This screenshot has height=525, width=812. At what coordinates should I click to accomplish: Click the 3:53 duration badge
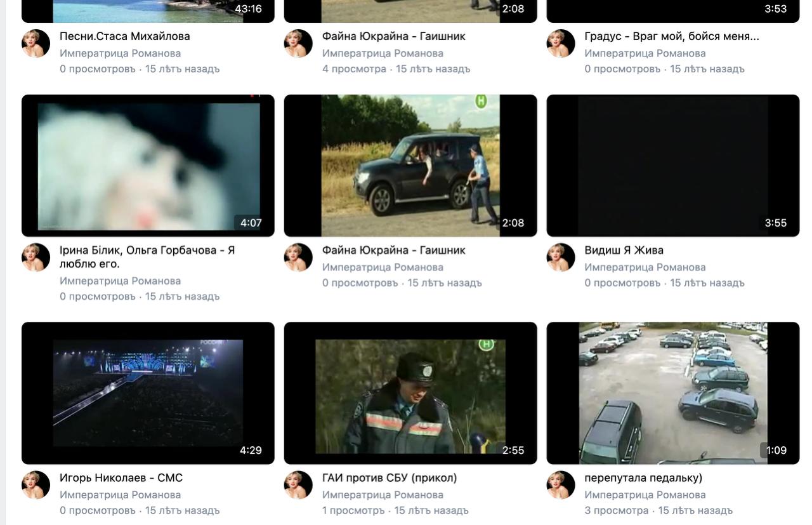coord(776,9)
